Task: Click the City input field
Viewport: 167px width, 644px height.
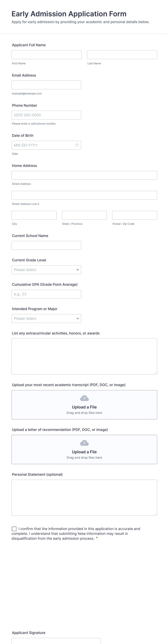Action: click(34, 215)
